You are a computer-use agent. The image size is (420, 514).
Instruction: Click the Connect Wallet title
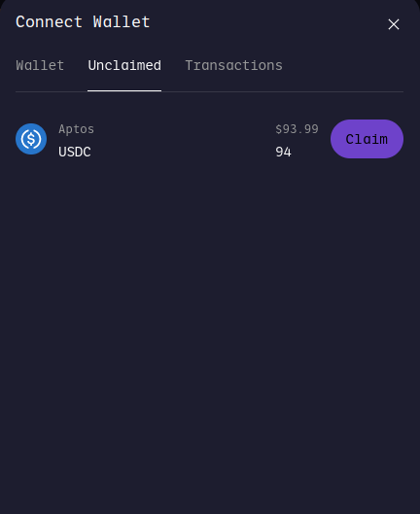coord(83,22)
